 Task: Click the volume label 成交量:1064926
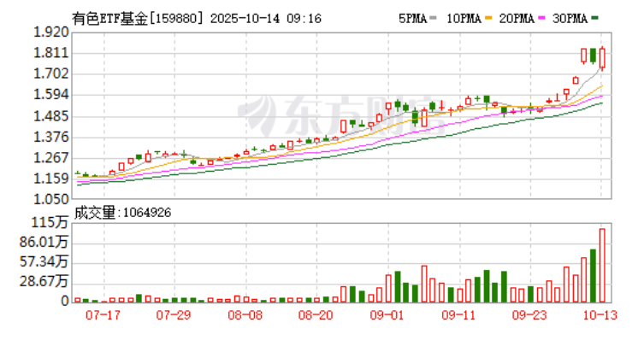click(x=122, y=213)
